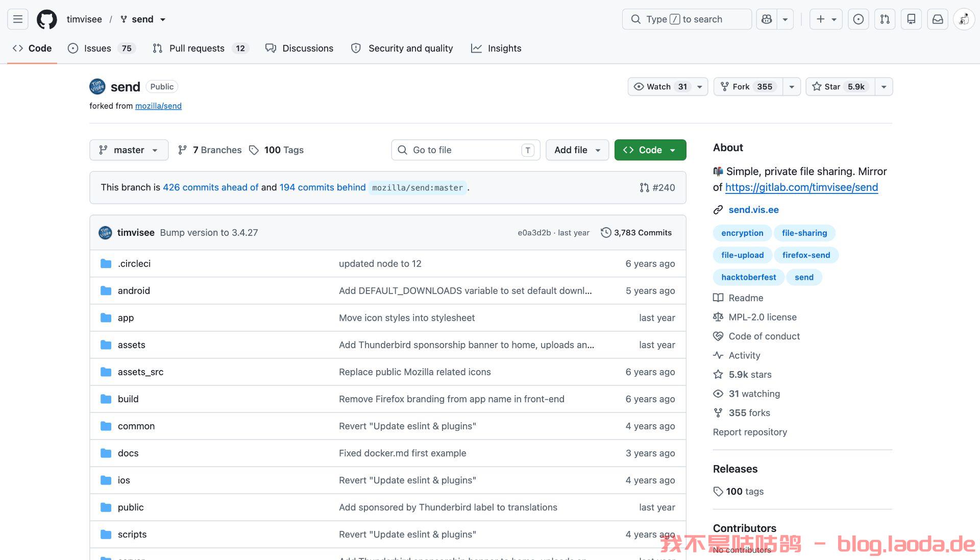Open the hamburger navigation menu
Screen dimensions: 980x560
[x=18, y=19]
